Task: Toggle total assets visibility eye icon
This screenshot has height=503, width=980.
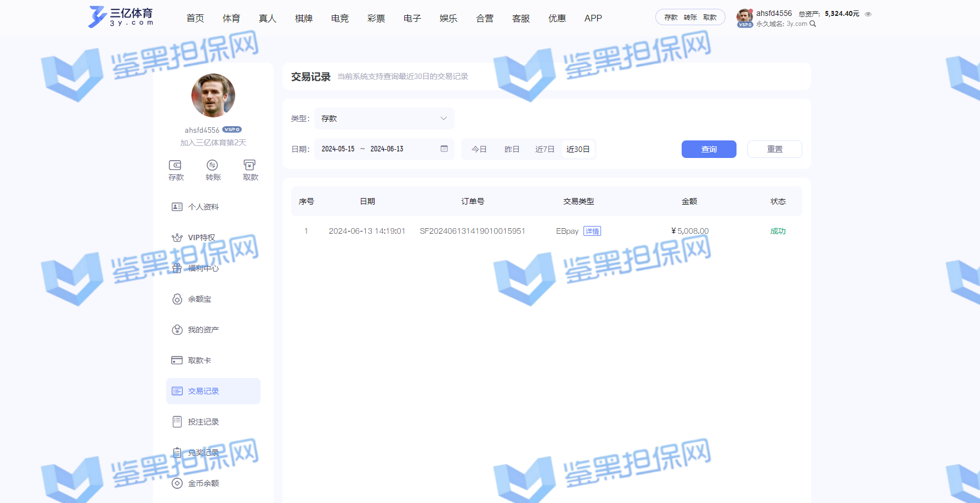Action: (x=868, y=14)
